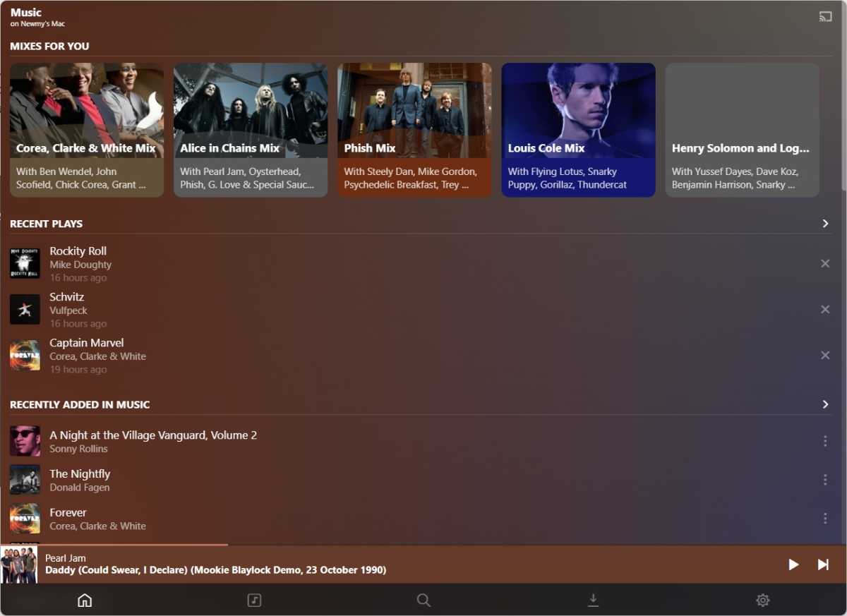Expand the Recent Plays section chevron
This screenshot has height=616, width=847.
[825, 223]
